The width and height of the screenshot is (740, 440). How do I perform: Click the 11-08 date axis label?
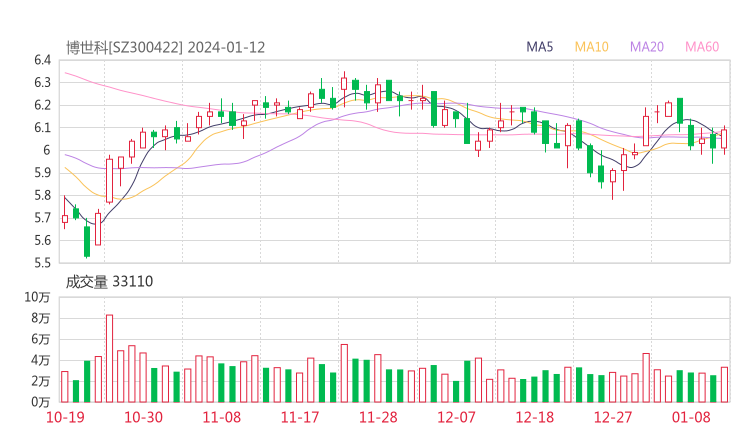point(221,417)
